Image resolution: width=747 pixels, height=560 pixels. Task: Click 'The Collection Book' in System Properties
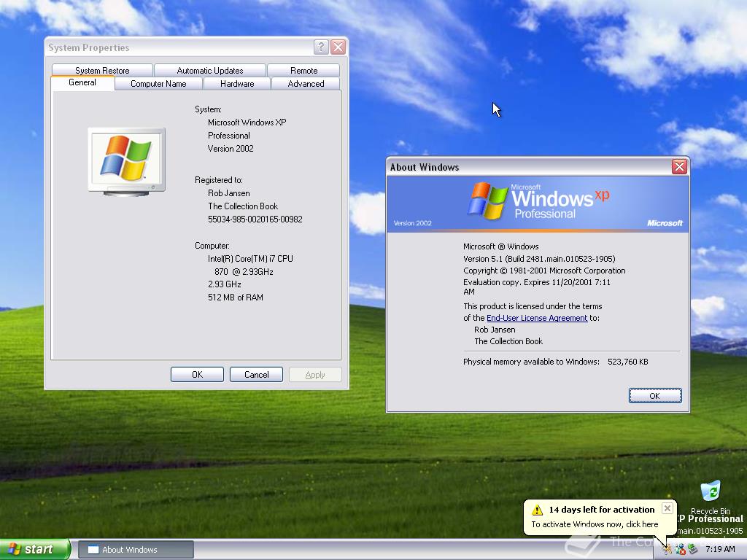[x=243, y=206]
